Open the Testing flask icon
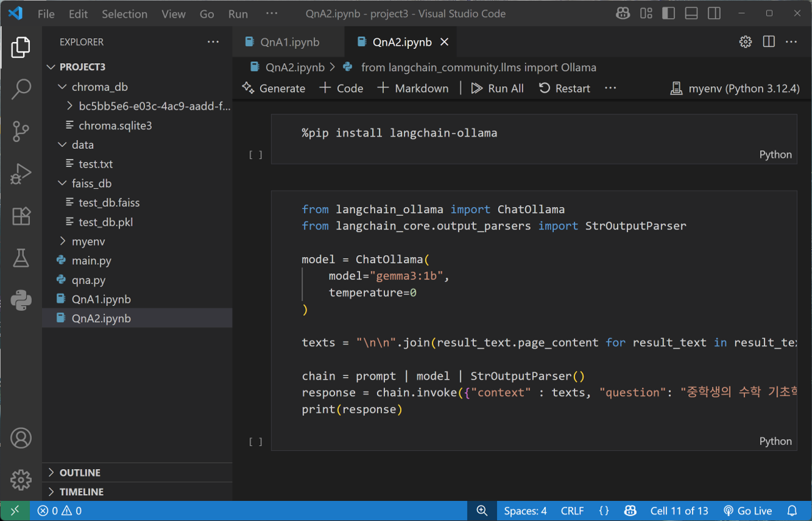 pyautogui.click(x=21, y=258)
